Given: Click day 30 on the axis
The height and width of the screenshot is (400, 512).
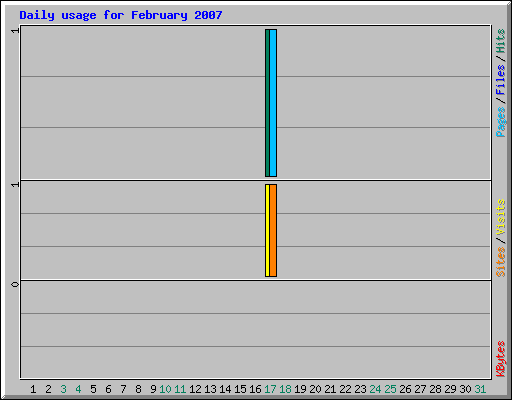Looking at the screenshot, I should (x=465, y=389).
